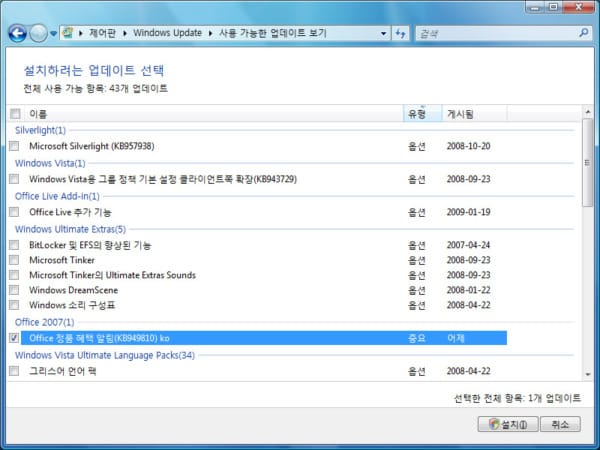Enable the Windows DreamScene update checkbox
The height and width of the screenshot is (450, 600).
[x=14, y=290]
